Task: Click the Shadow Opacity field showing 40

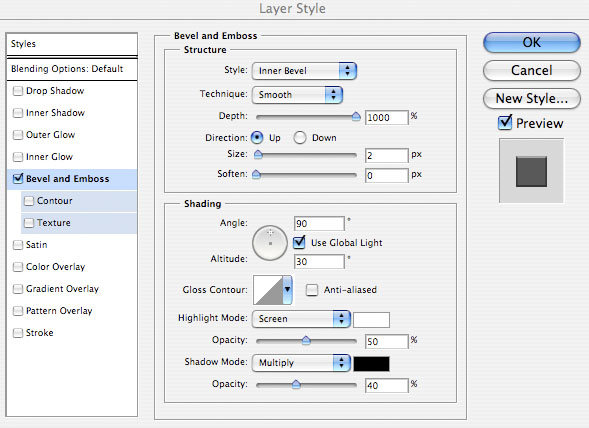Action: click(387, 386)
